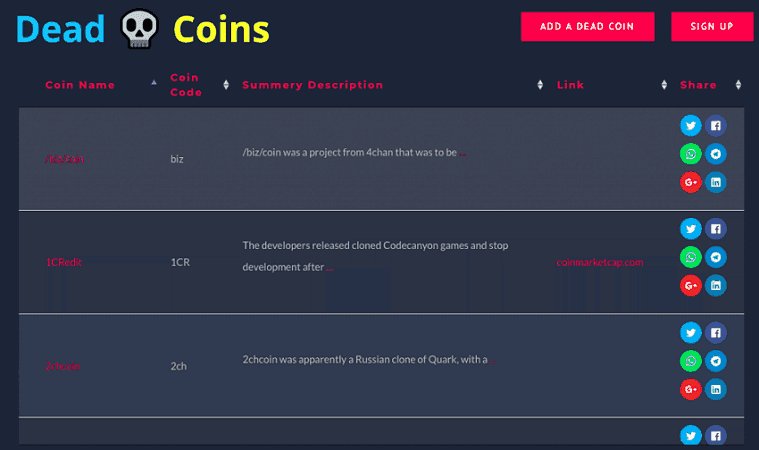Share the 1CR coin on Twitter
Image resolution: width=759 pixels, height=450 pixels.
[690, 229]
